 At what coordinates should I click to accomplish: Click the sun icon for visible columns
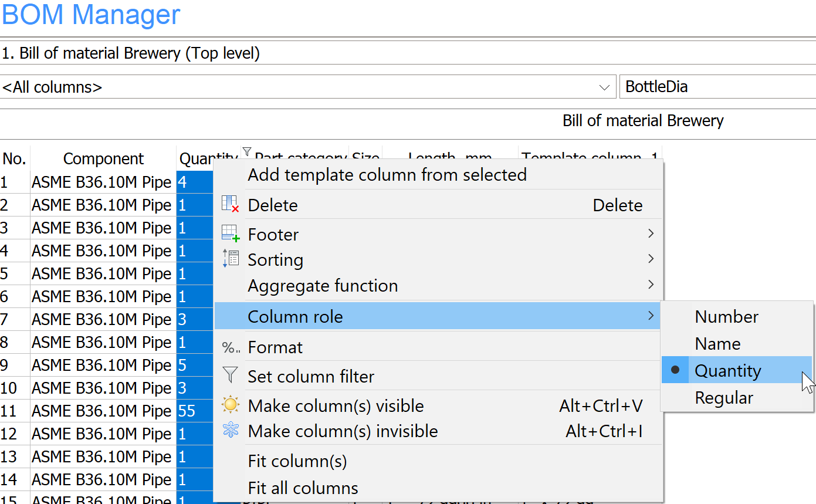(x=230, y=405)
